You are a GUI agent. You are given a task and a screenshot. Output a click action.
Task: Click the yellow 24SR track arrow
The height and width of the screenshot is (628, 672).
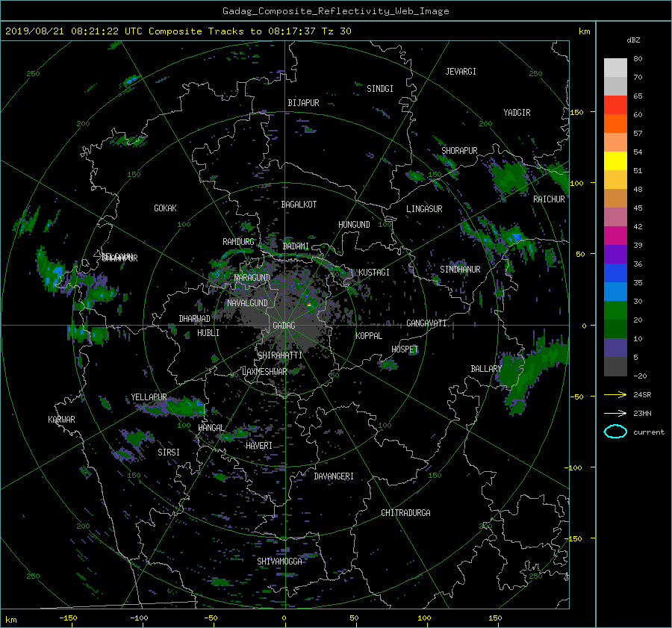pos(615,395)
